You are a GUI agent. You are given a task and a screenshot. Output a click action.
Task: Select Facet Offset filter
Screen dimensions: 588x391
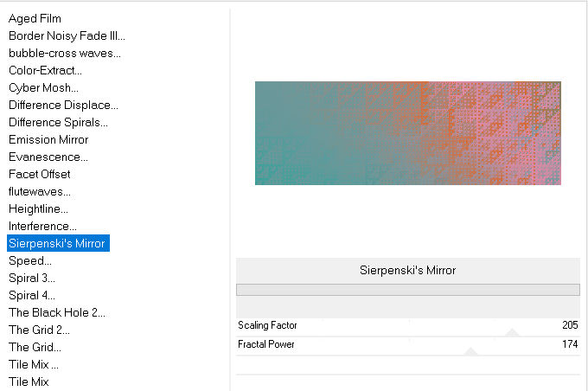[40, 174]
